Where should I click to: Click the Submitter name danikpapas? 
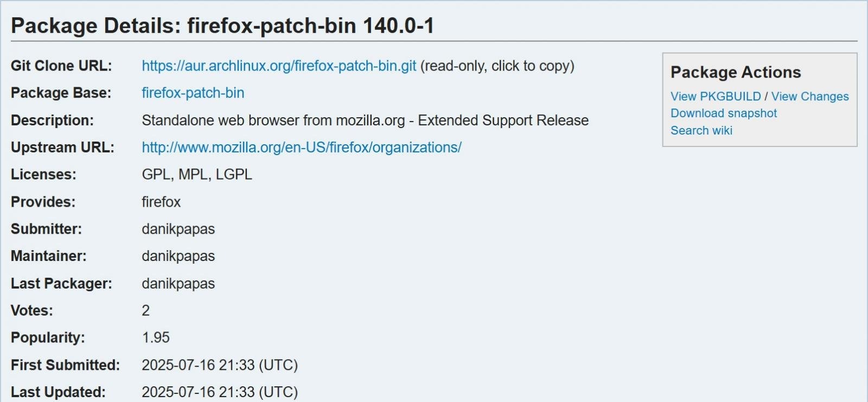tap(178, 229)
